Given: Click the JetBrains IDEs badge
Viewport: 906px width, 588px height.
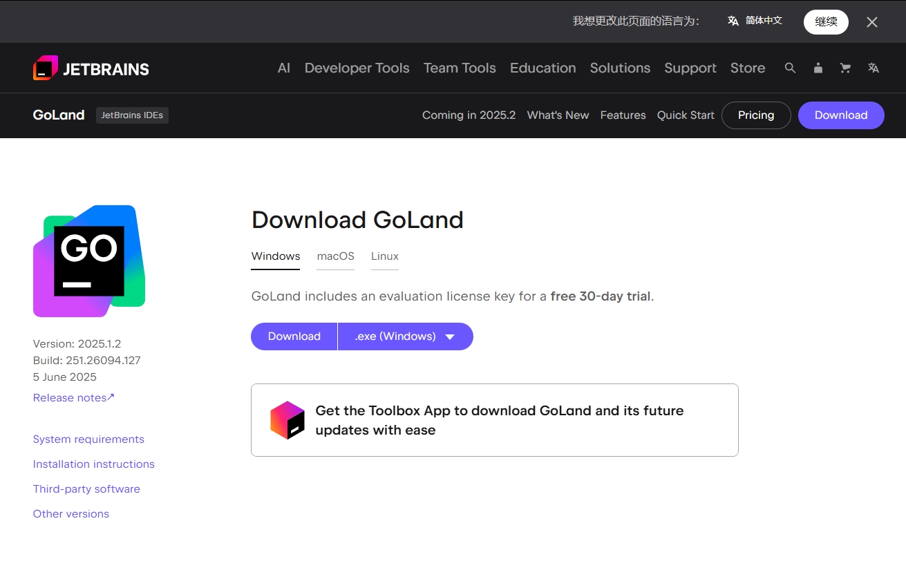Looking at the screenshot, I should click(132, 115).
